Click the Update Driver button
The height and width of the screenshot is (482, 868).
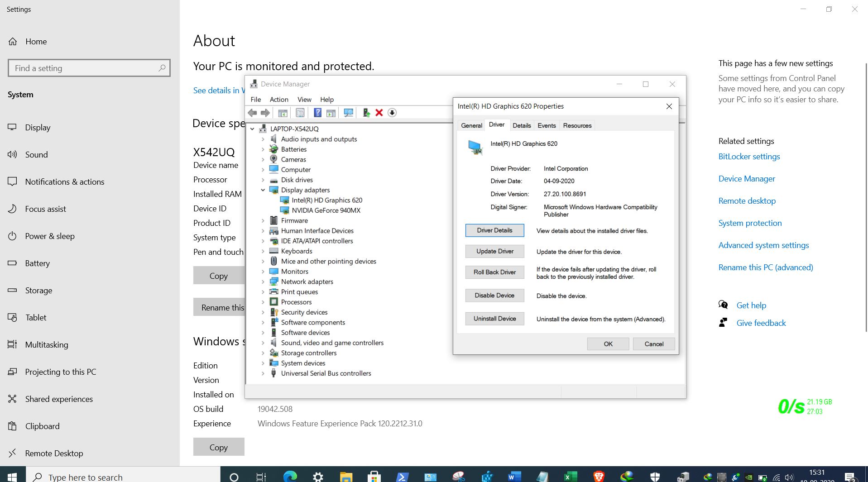click(494, 251)
